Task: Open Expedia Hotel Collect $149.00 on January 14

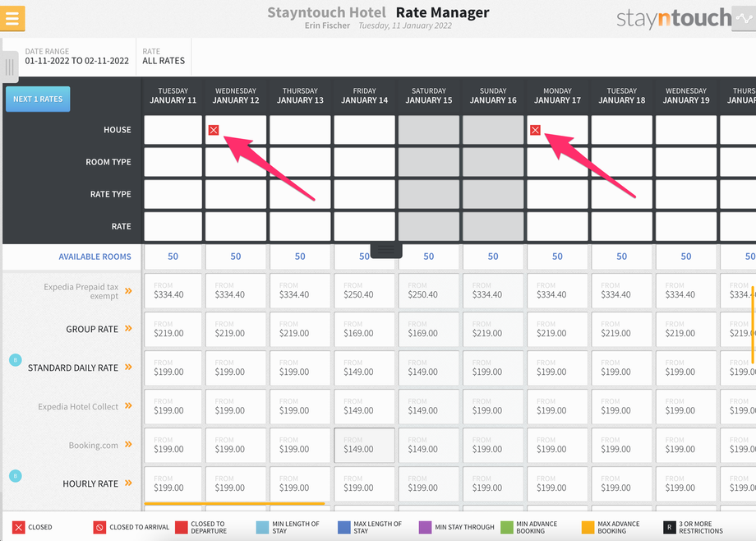Action: pos(365,406)
